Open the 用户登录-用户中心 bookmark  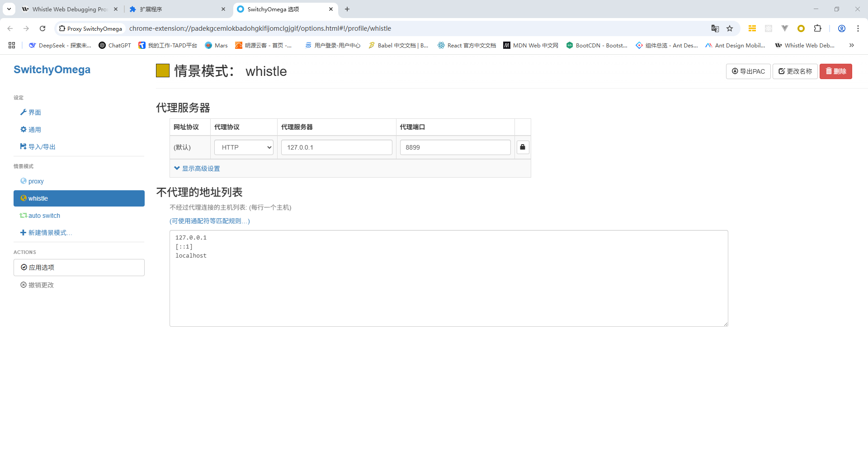(333, 45)
